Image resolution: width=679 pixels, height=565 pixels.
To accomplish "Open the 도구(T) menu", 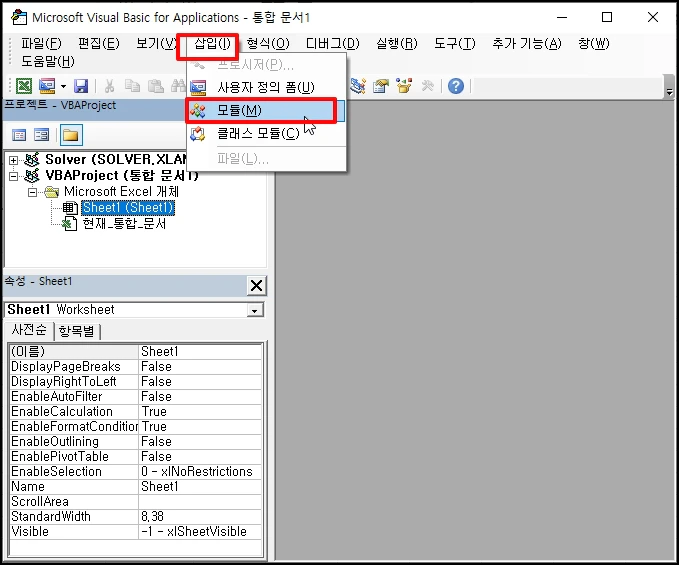I will click(x=454, y=43).
